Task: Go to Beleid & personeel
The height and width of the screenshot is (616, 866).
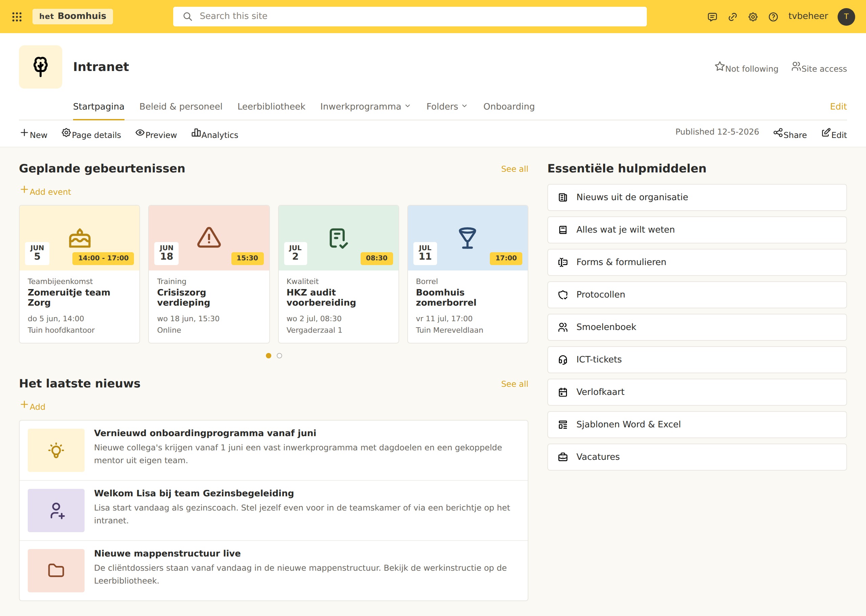Action: [181, 106]
